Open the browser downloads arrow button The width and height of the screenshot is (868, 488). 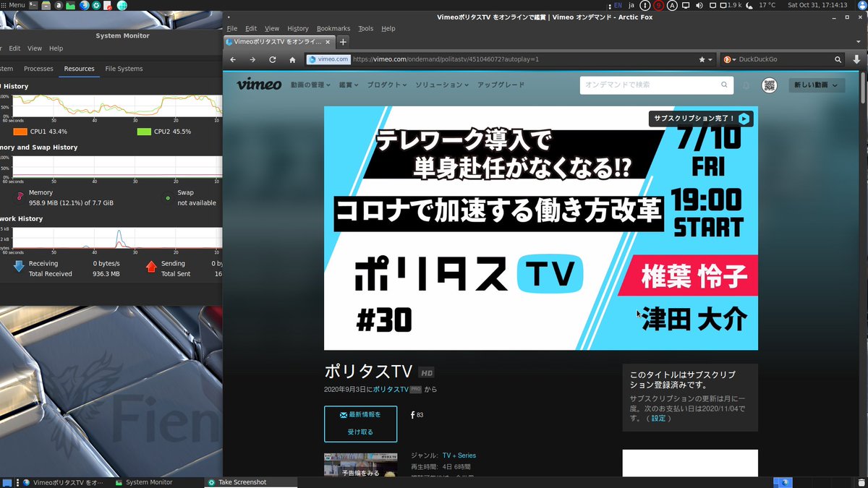[857, 59]
